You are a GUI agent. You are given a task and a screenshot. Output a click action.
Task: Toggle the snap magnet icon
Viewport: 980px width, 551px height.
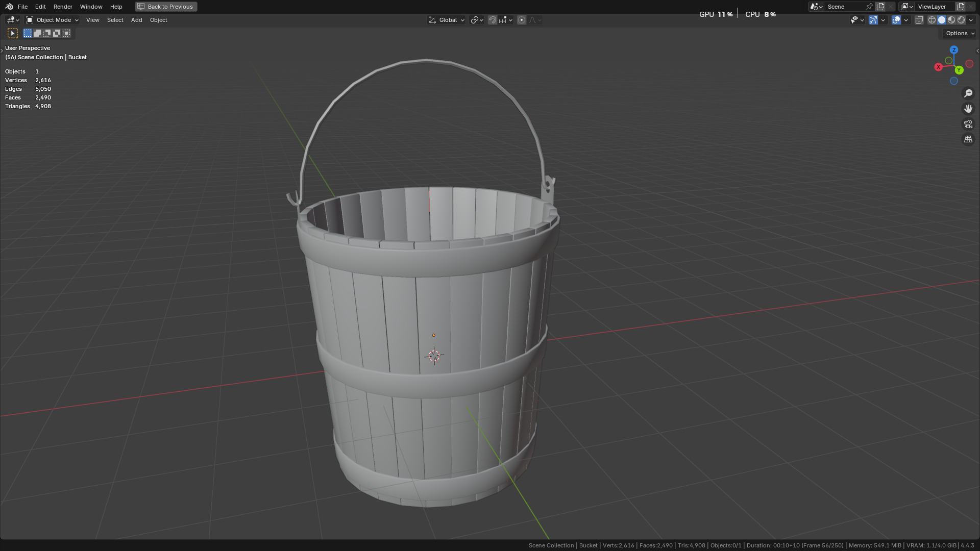pyautogui.click(x=493, y=20)
